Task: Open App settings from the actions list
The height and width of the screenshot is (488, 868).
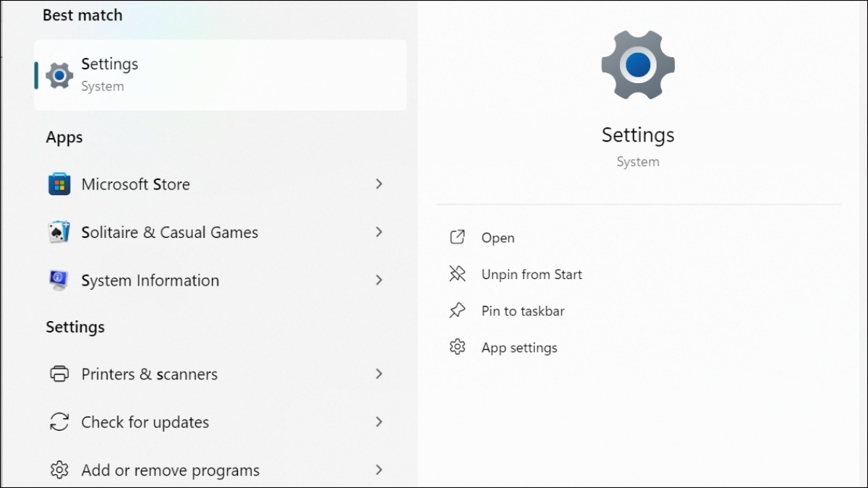Action: (519, 348)
